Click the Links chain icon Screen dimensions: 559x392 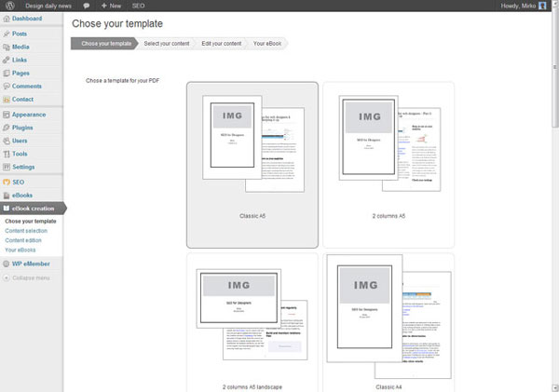click(x=7, y=61)
